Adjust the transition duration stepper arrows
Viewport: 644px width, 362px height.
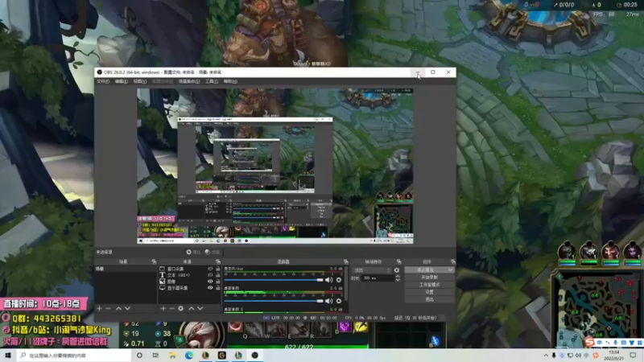[397, 278]
